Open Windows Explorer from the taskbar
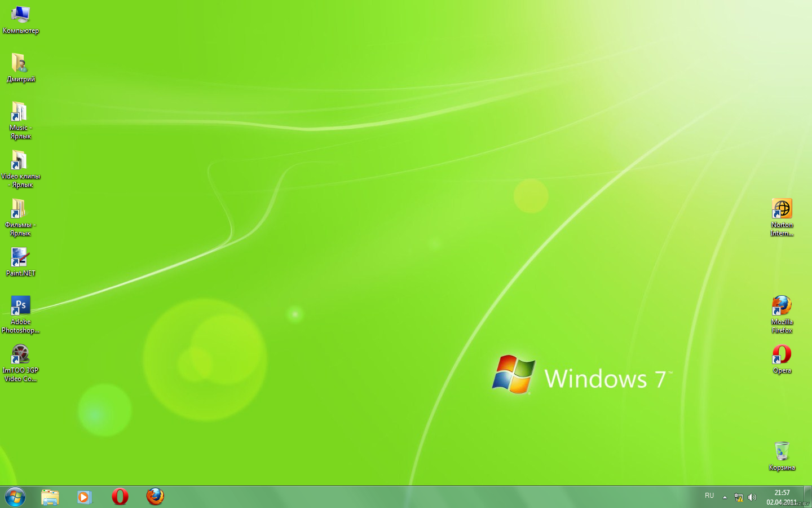Image resolution: width=812 pixels, height=508 pixels. point(50,497)
